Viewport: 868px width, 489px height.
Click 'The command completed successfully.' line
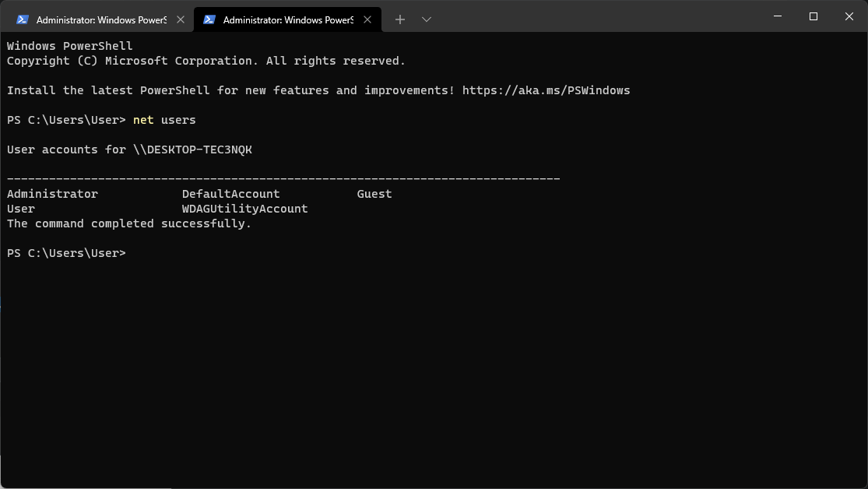pos(129,223)
